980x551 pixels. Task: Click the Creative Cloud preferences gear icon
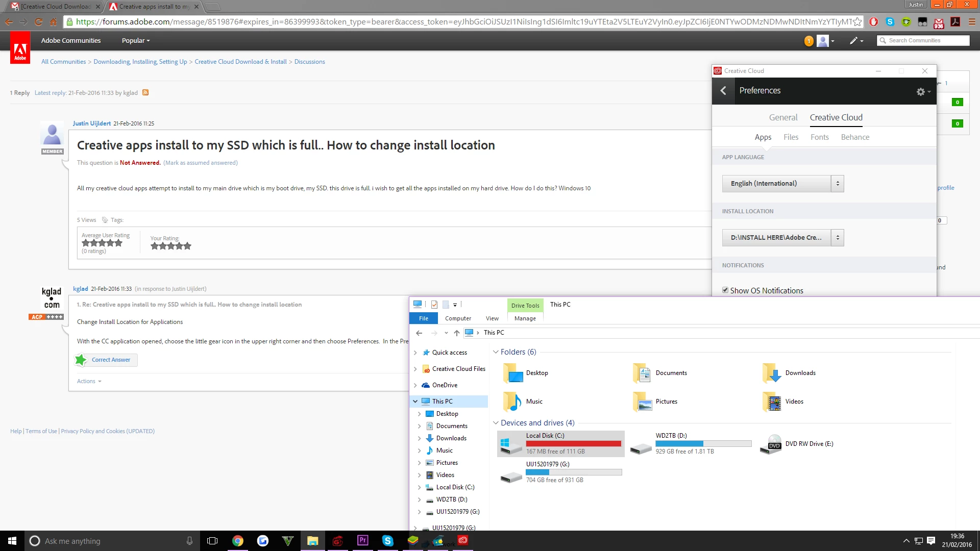921,92
